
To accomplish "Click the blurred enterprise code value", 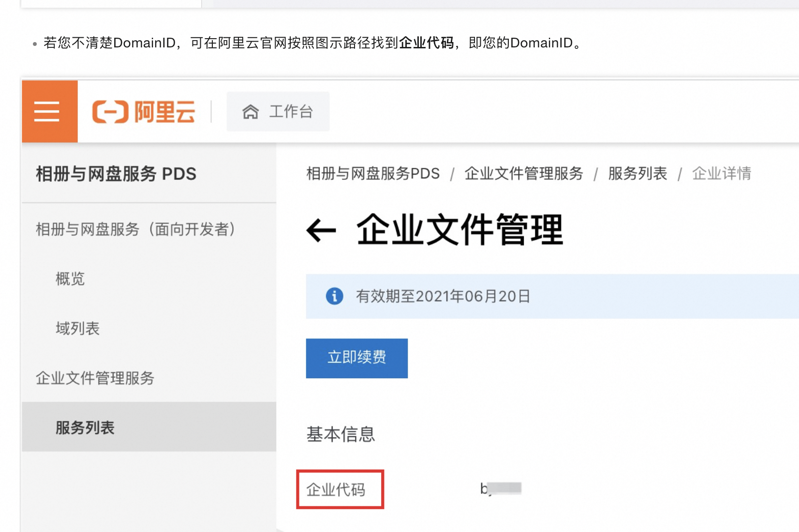I will click(x=501, y=488).
